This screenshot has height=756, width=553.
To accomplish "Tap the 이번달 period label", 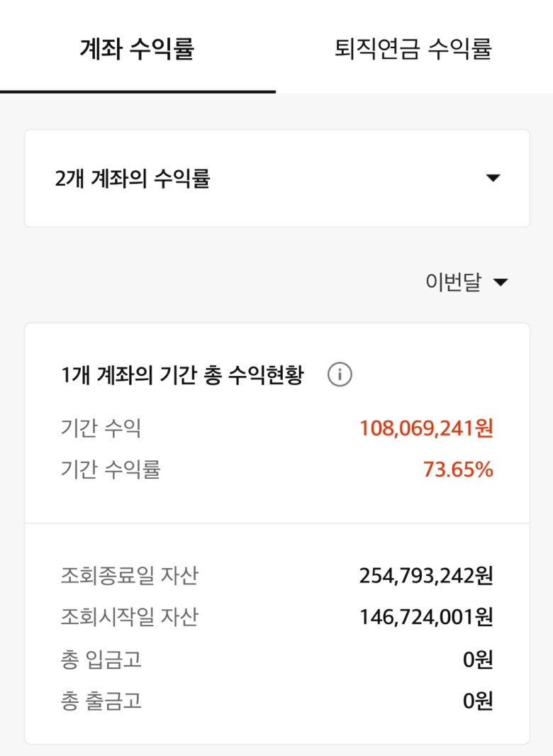I will [453, 282].
